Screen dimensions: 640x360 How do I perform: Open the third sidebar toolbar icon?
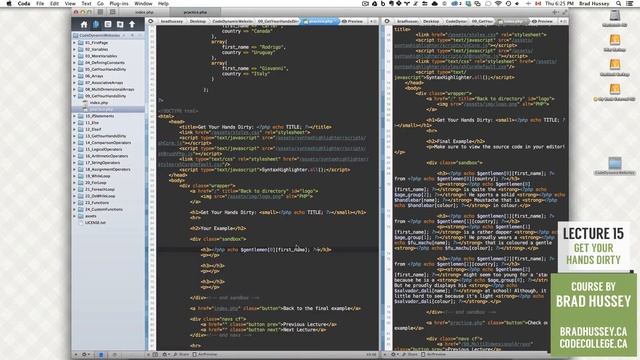[108, 24]
